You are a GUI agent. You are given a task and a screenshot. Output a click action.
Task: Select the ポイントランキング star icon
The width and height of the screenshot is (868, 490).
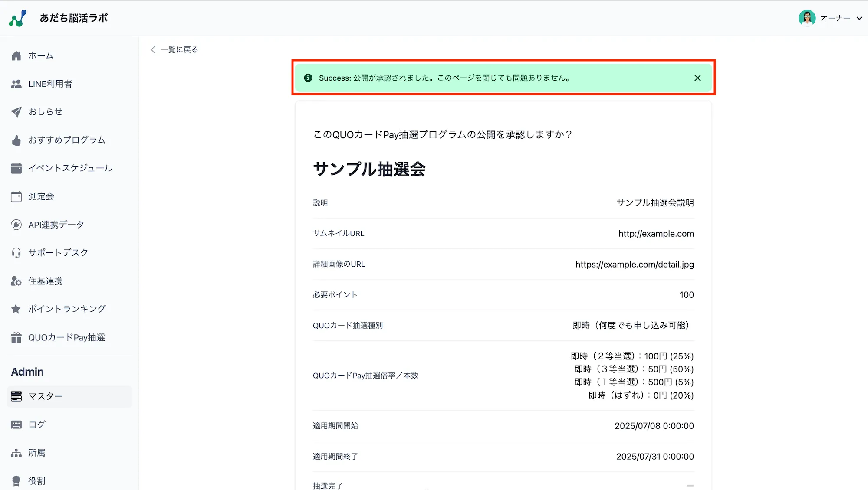click(x=16, y=309)
